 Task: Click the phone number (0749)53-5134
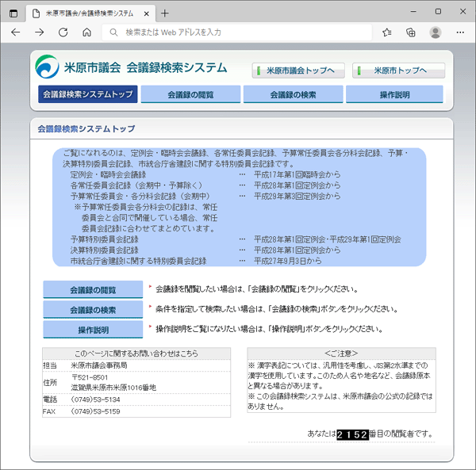95,399
